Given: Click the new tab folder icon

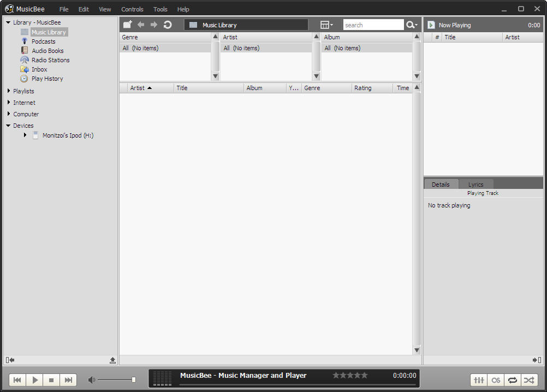Looking at the screenshot, I should pyautogui.click(x=128, y=25).
